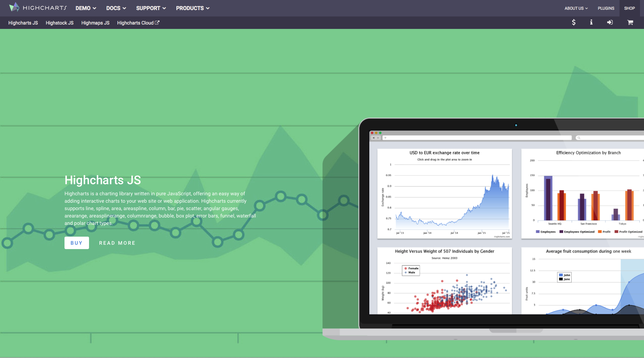Screen dimensions: 644x358
Task: Click the HIGHCHARTS wordmark in the header
Action: (45, 8)
